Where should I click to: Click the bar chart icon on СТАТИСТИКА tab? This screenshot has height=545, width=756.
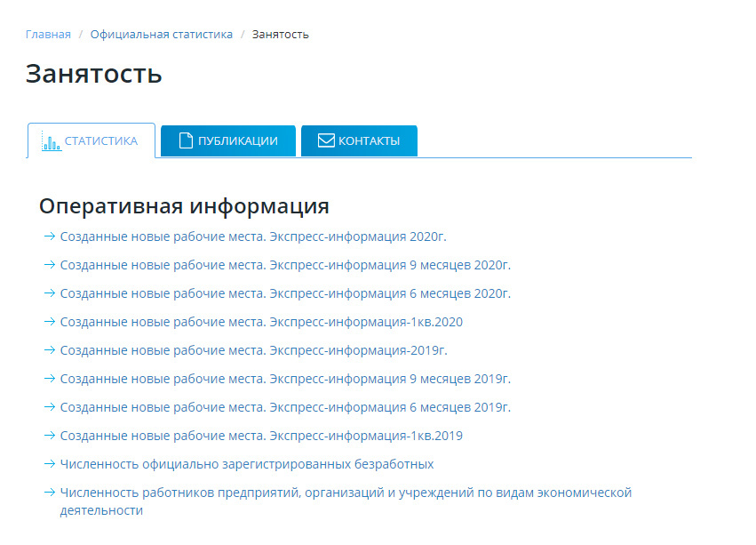[52, 140]
